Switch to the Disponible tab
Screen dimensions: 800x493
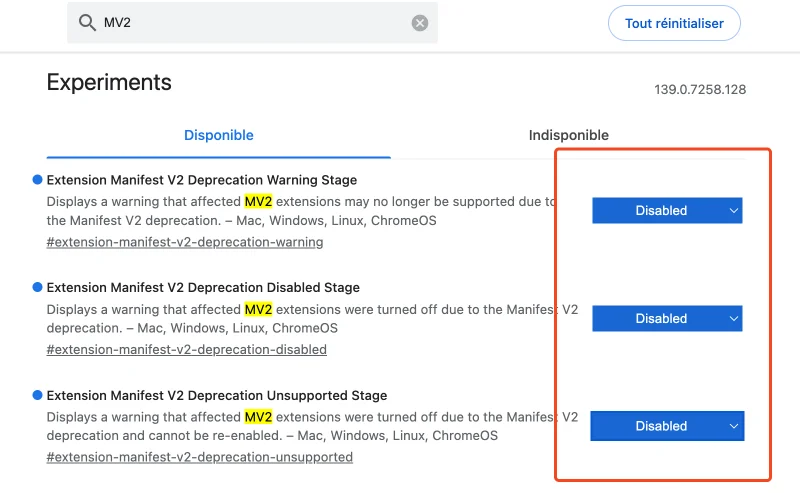(218, 135)
